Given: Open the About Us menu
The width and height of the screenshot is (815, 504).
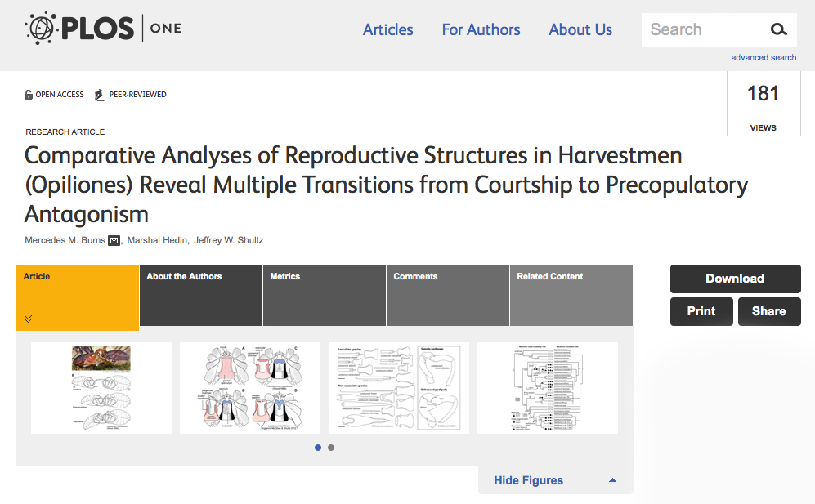Looking at the screenshot, I should click(x=580, y=29).
